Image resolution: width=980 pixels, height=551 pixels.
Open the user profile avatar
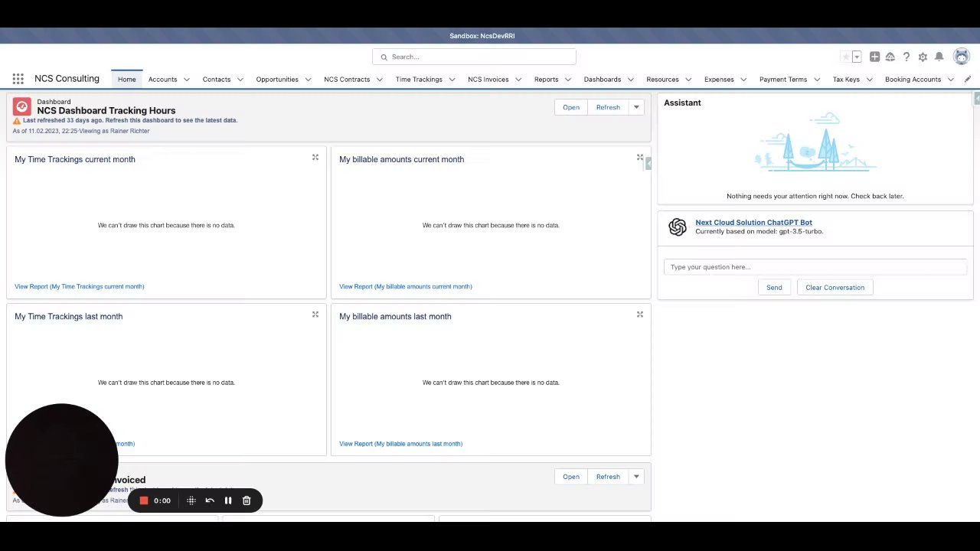point(962,57)
